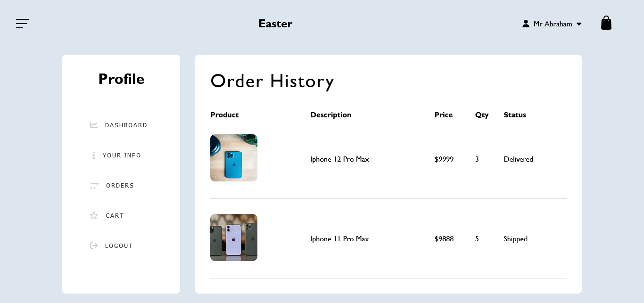Click the shopping bag icon
The width and height of the screenshot is (644, 303).
point(606,22)
